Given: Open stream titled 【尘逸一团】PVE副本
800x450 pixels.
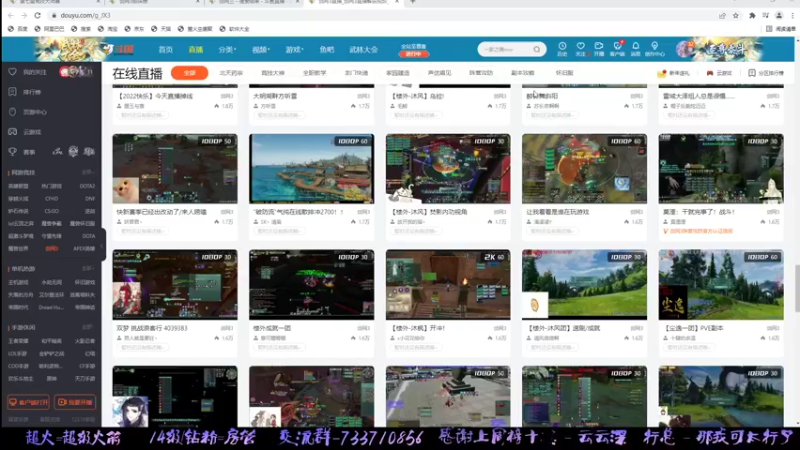Looking at the screenshot, I should point(693,328).
